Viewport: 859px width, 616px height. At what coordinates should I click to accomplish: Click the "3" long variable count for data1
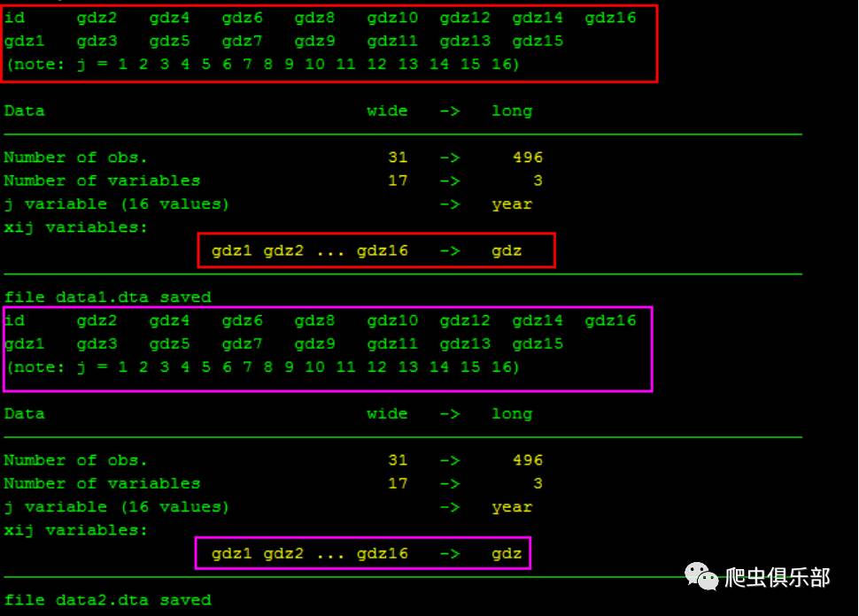(538, 181)
